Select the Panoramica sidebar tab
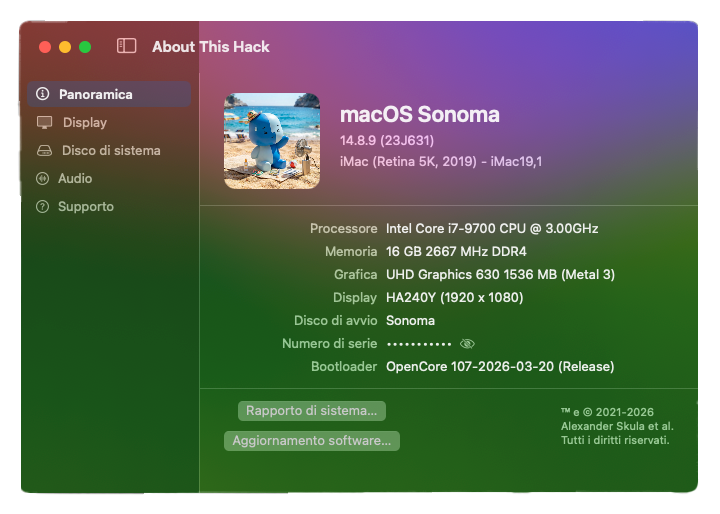This screenshot has height=514, width=720. pyautogui.click(x=109, y=94)
